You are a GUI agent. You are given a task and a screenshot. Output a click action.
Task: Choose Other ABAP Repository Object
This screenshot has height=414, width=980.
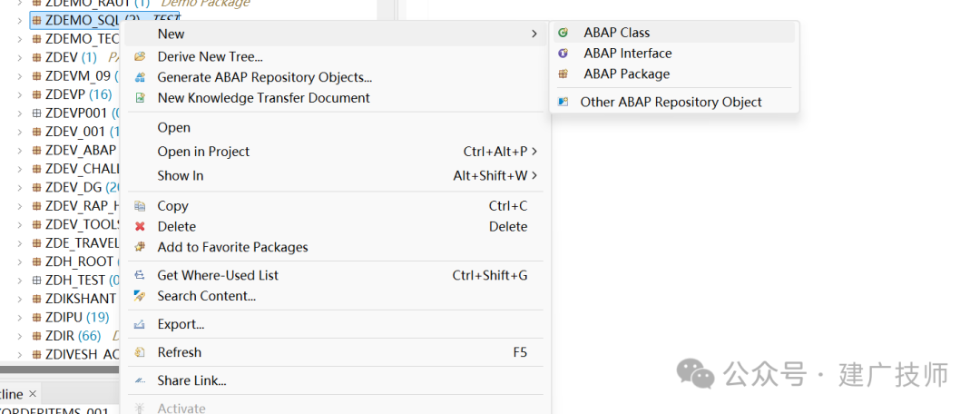(671, 102)
